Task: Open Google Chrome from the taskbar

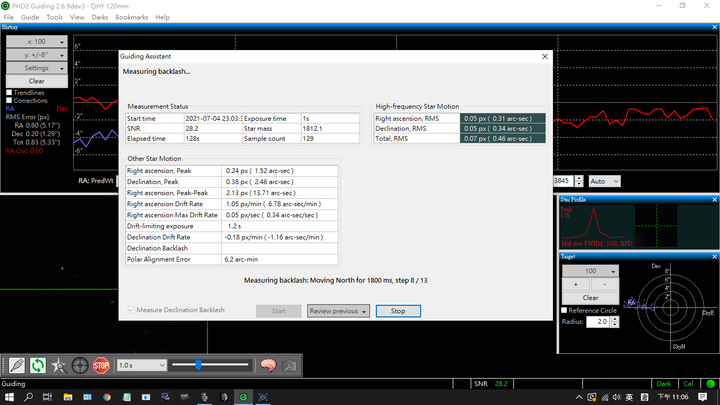Action: (x=107, y=397)
